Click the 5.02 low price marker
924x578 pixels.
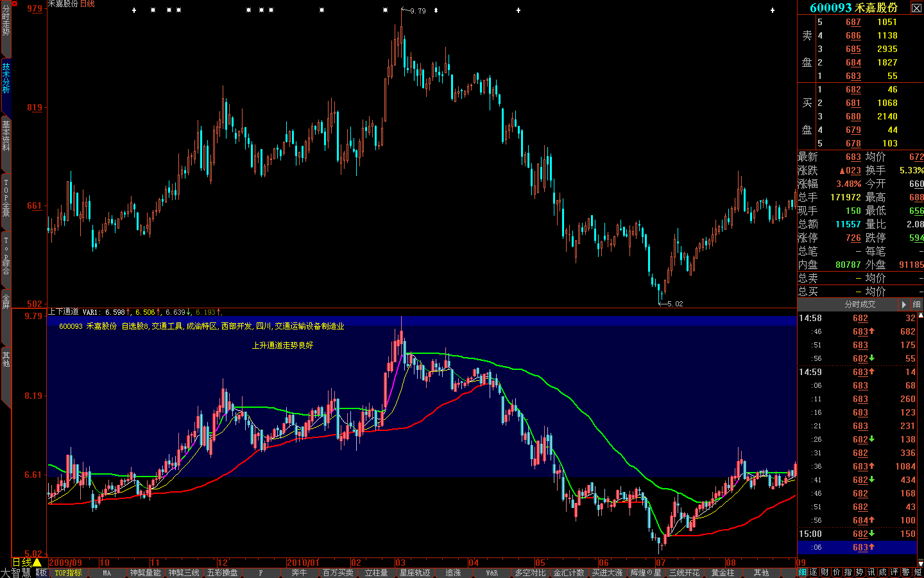tap(675, 304)
